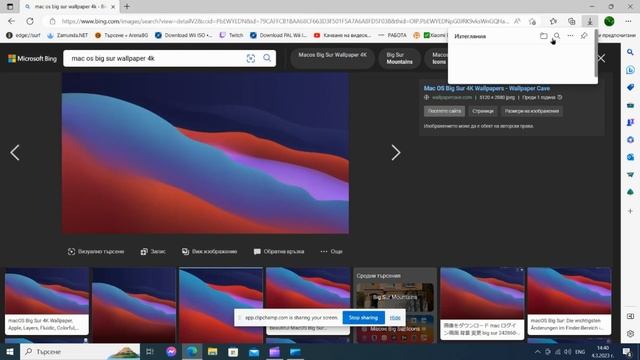640x360 pixels.
Task: Click the visual search action below image
Action: pyautogui.click(x=96, y=251)
